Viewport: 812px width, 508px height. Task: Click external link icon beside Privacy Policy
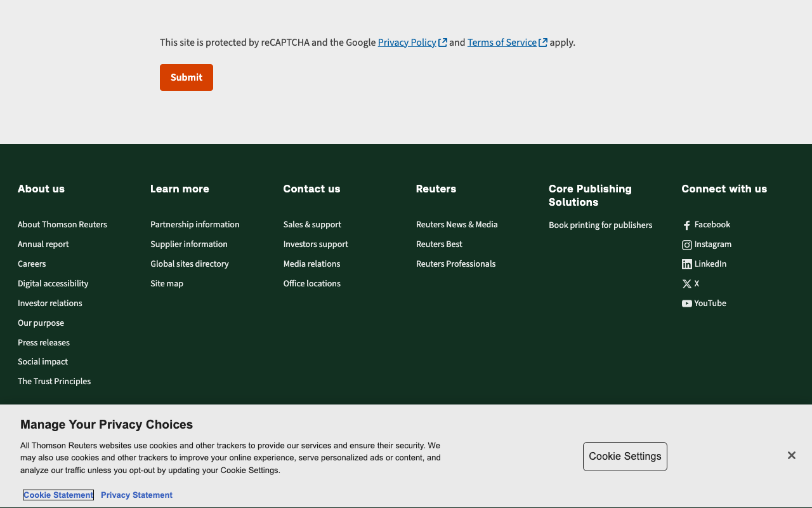pyautogui.click(x=443, y=43)
